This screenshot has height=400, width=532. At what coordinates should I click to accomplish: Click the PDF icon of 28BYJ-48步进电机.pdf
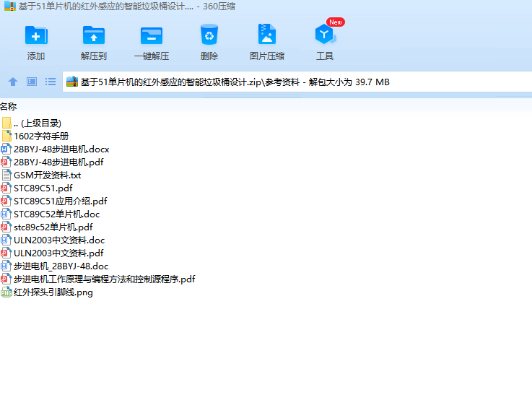6,162
